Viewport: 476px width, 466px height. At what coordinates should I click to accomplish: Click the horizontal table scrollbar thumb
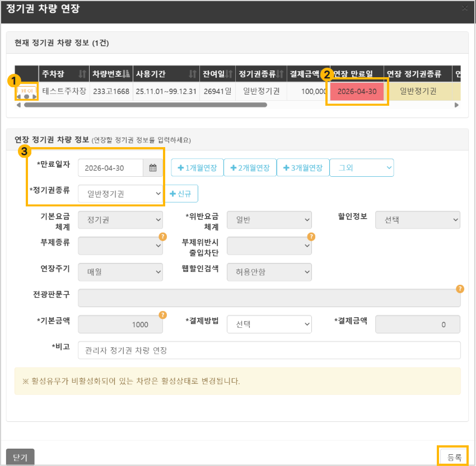click(x=146, y=105)
